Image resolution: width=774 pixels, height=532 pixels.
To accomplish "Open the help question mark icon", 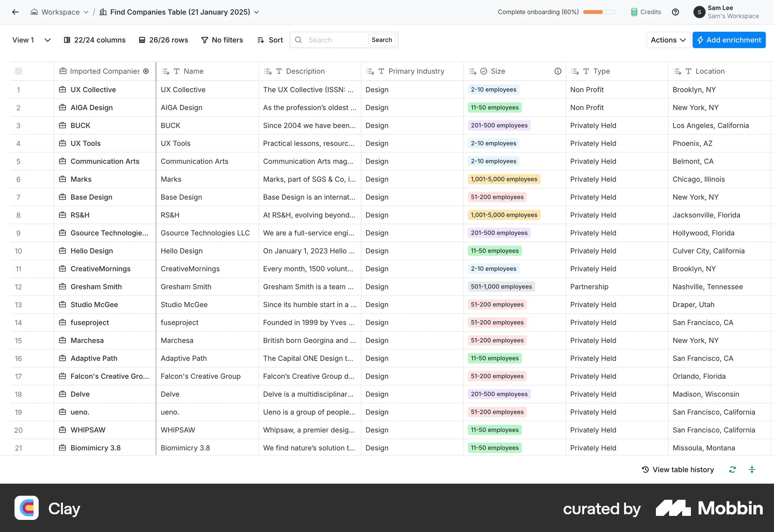I will tap(676, 12).
